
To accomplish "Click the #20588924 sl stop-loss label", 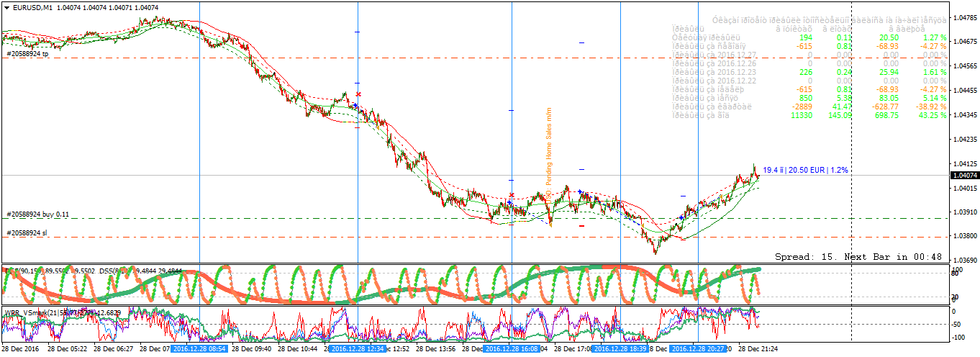I will [27, 232].
